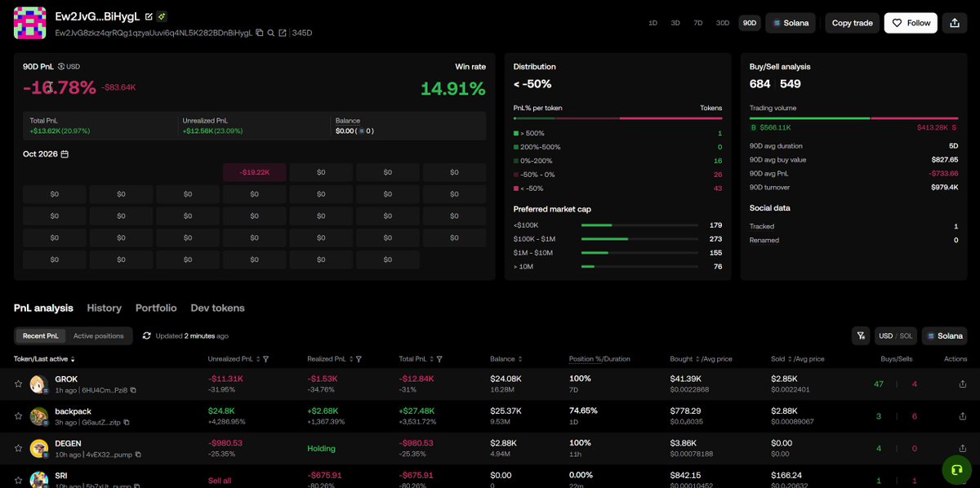The image size is (980, 488).
Task: Star the DEGEN token row
Action: pos(18,449)
